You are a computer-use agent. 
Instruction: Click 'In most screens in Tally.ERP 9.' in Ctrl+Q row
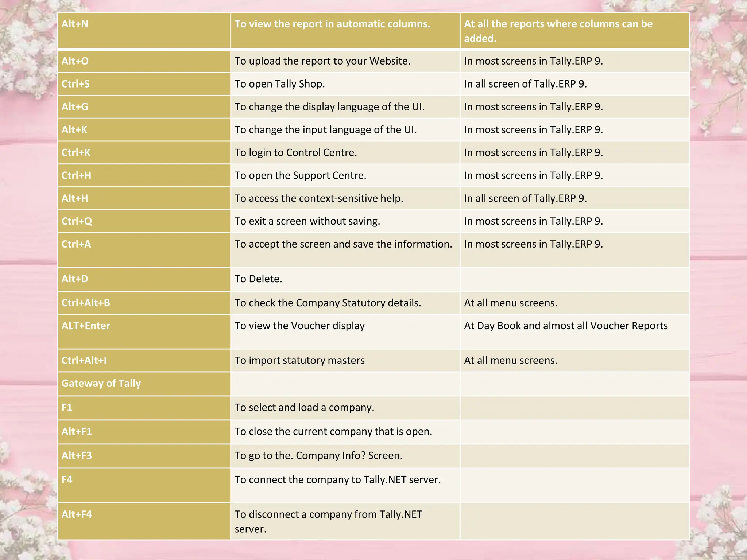tap(533, 222)
